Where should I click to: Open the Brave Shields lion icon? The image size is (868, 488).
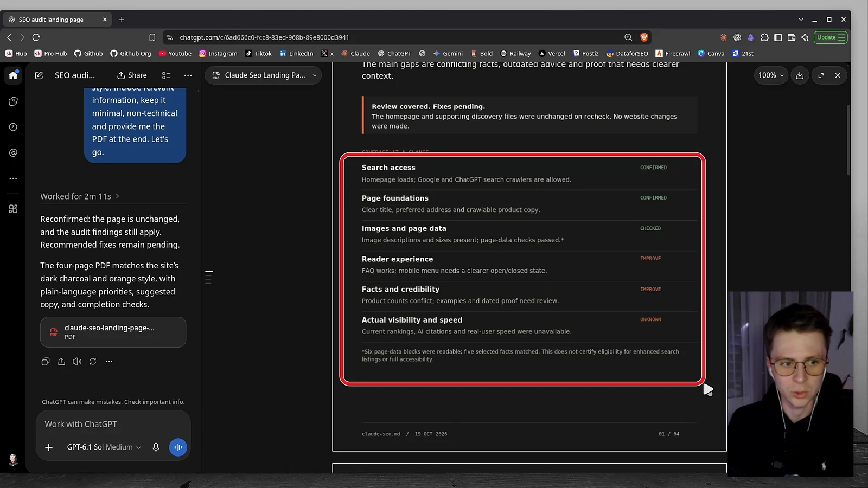644,37
